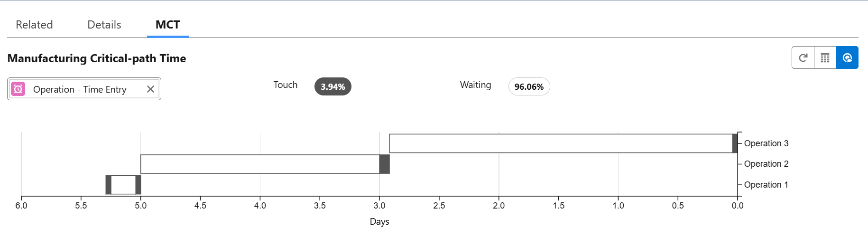
Task: Click the 3.0 tick on the Days axis
Action: click(x=379, y=206)
